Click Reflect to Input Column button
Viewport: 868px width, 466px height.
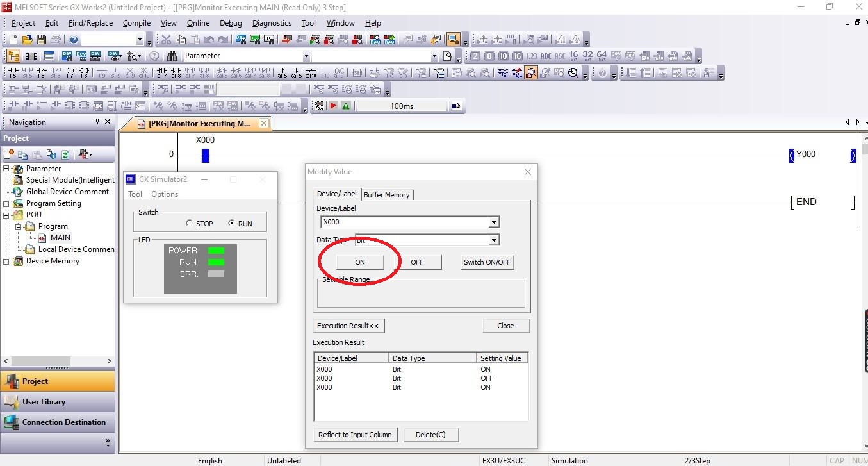(x=355, y=435)
